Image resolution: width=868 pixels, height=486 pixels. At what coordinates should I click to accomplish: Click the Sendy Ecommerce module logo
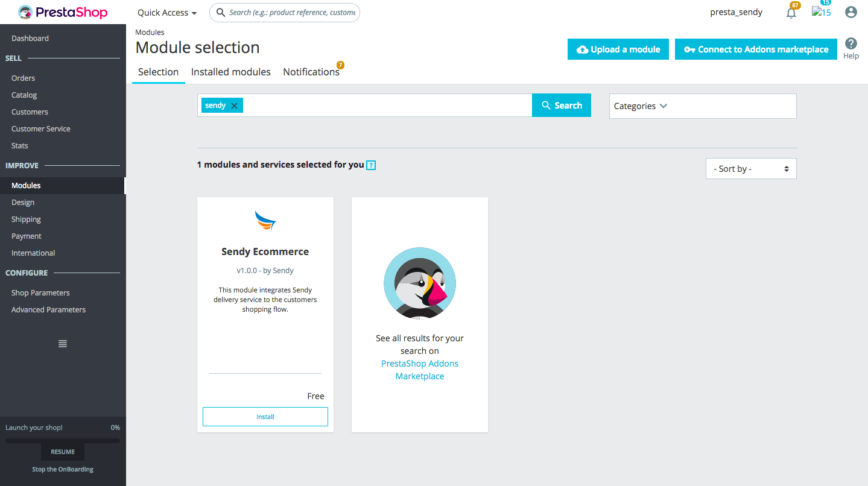(265, 221)
